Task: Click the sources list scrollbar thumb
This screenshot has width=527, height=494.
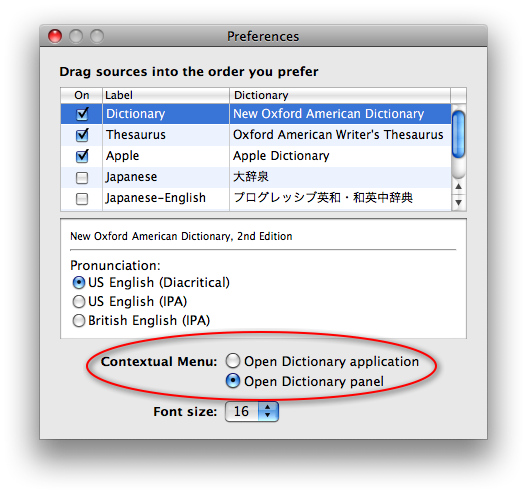Action: click(x=458, y=134)
